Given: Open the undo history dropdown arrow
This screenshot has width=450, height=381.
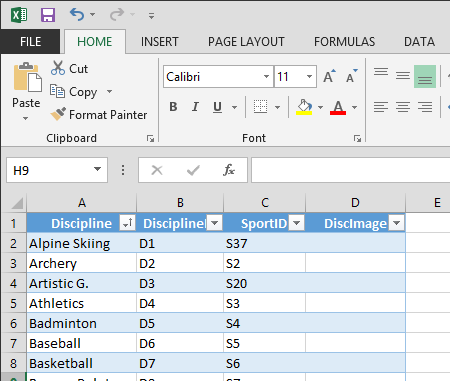Looking at the screenshot, I should [93, 15].
